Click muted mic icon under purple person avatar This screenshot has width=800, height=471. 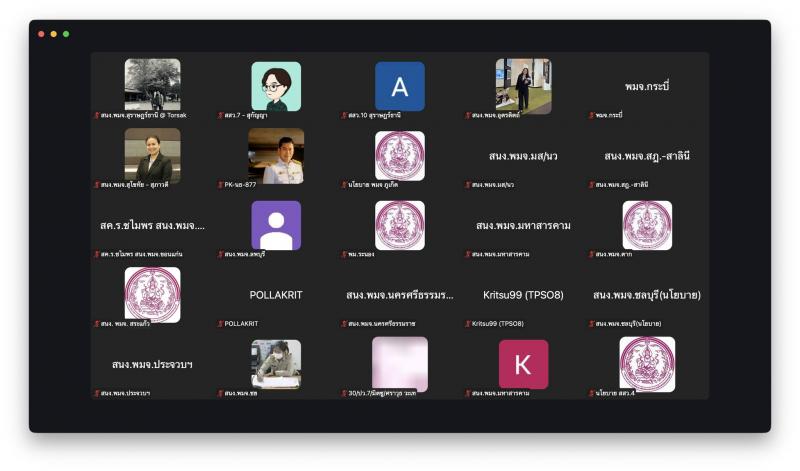[x=220, y=254]
